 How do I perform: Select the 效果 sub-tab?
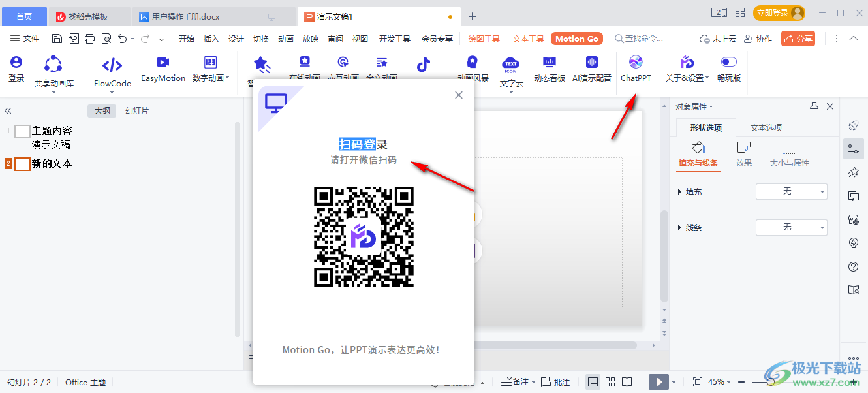pos(744,155)
